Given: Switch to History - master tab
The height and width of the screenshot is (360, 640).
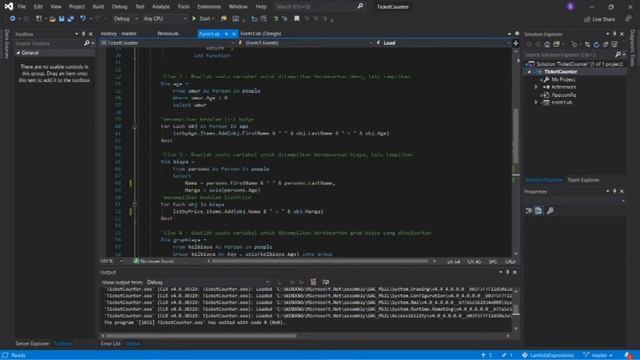Looking at the screenshot, I should [x=119, y=34].
